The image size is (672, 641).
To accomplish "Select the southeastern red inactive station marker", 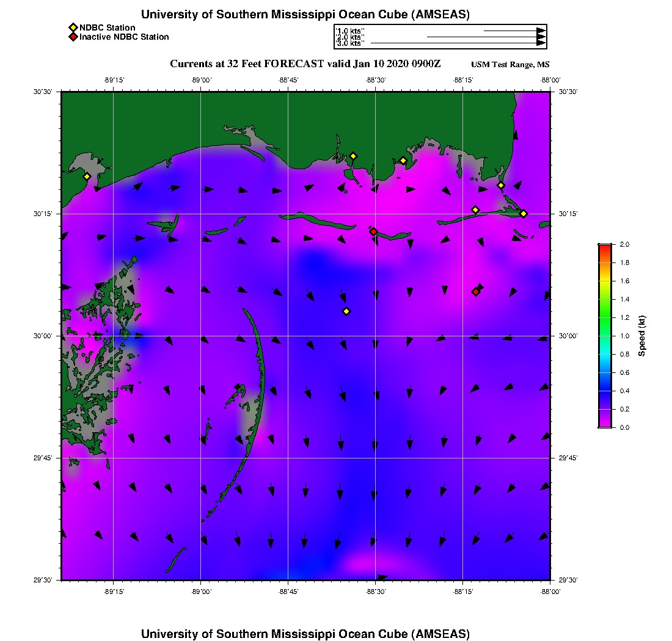I will coord(475,292).
